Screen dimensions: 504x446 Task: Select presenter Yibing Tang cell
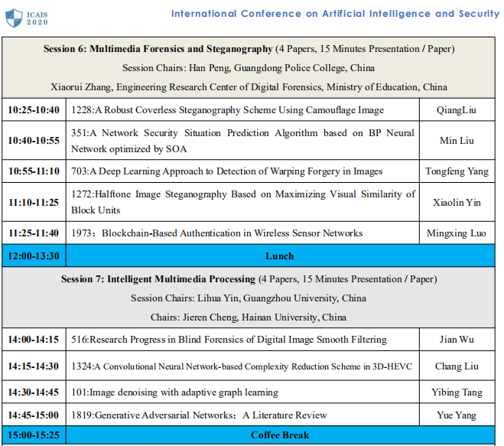[x=456, y=392]
